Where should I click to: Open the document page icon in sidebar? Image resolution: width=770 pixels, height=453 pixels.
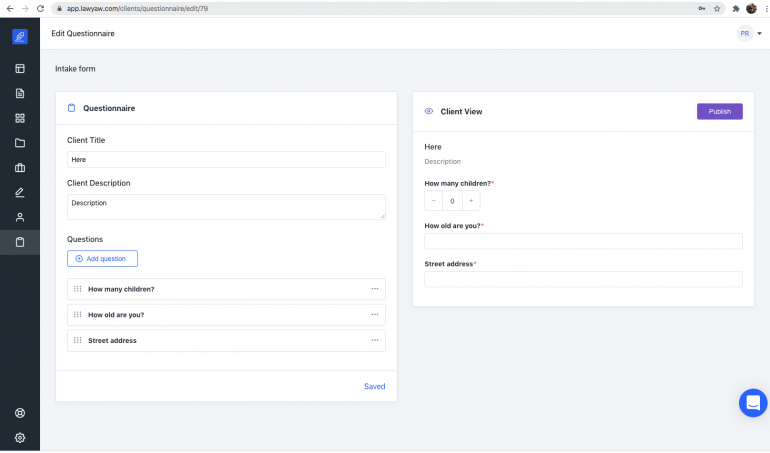(20, 93)
